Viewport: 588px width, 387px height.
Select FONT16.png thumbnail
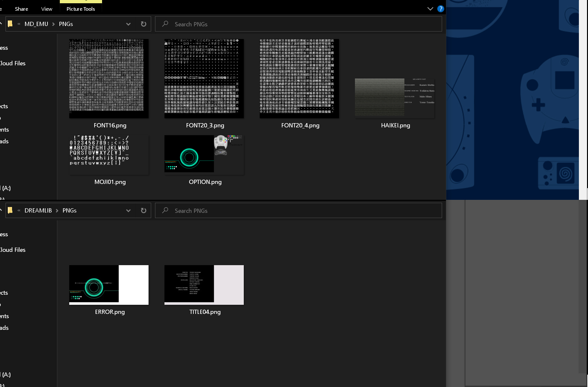pyautogui.click(x=109, y=79)
